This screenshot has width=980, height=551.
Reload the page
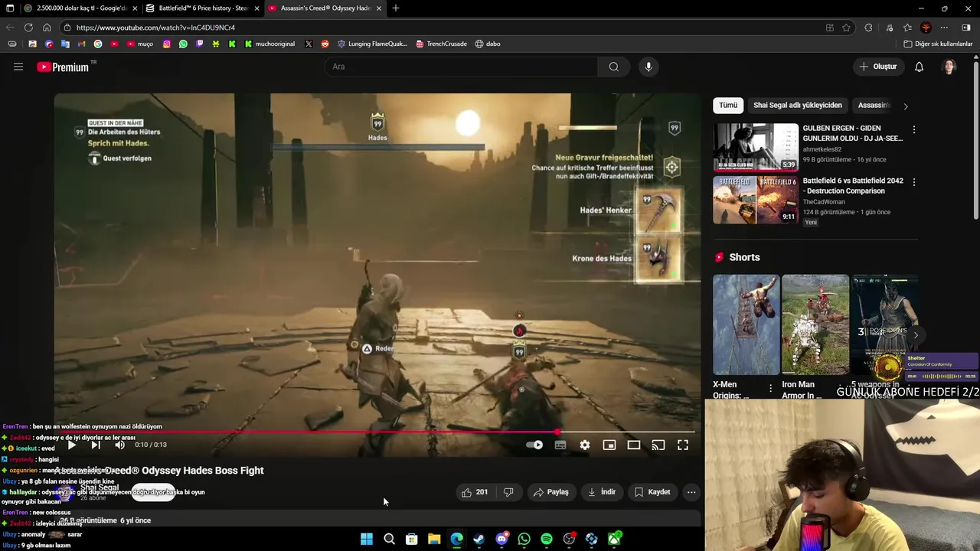[28, 28]
